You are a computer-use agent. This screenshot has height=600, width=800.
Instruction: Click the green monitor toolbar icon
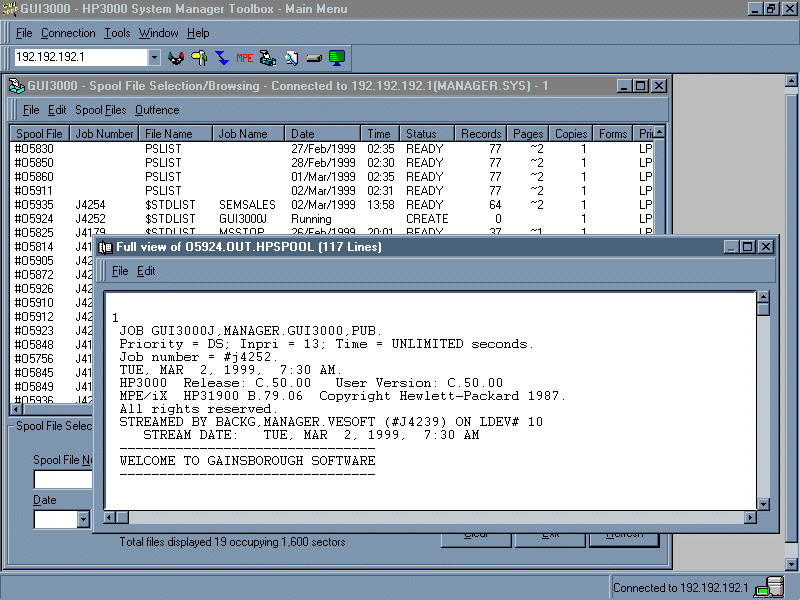click(337, 58)
